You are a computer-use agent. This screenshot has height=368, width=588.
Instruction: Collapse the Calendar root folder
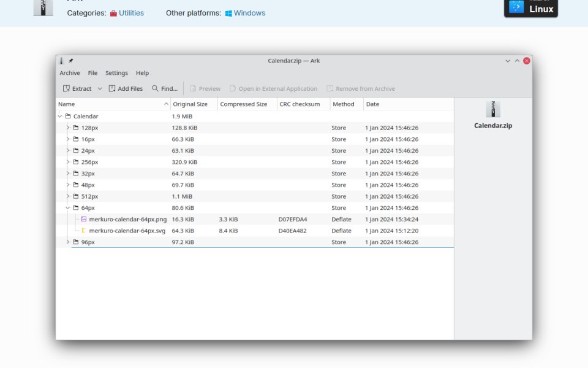coord(60,117)
